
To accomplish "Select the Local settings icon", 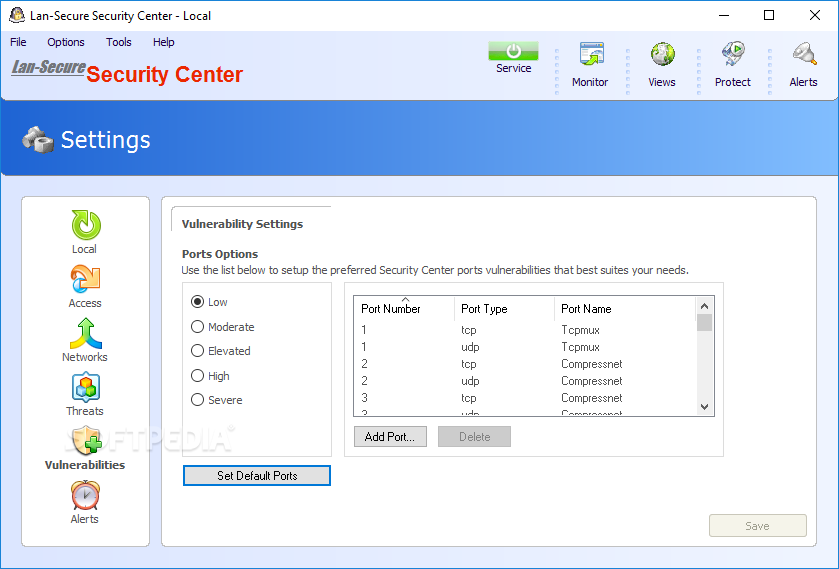I will [85, 225].
